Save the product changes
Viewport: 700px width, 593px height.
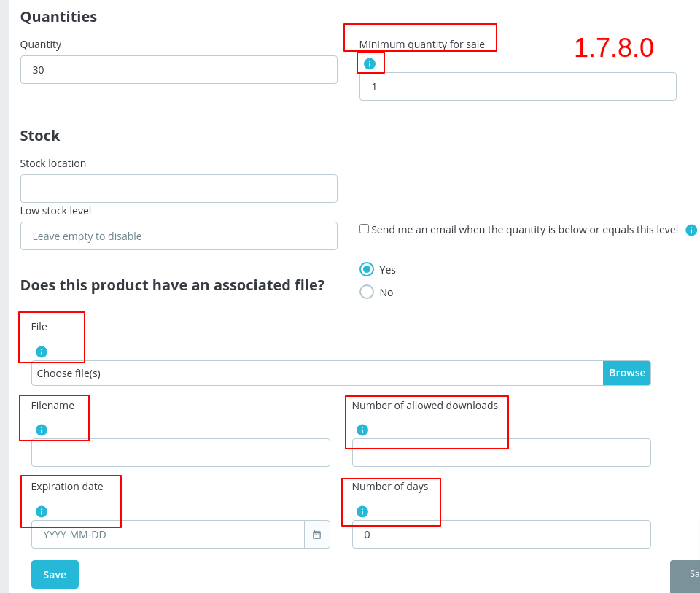tap(55, 574)
